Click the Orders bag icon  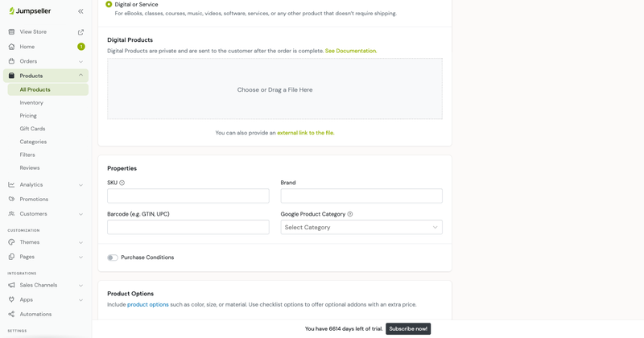pyautogui.click(x=11, y=61)
